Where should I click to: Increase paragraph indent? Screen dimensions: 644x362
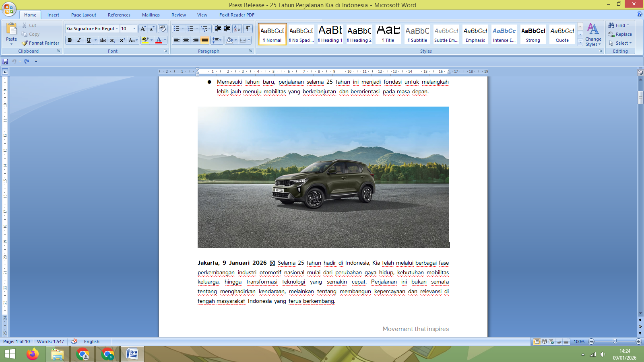(227, 29)
